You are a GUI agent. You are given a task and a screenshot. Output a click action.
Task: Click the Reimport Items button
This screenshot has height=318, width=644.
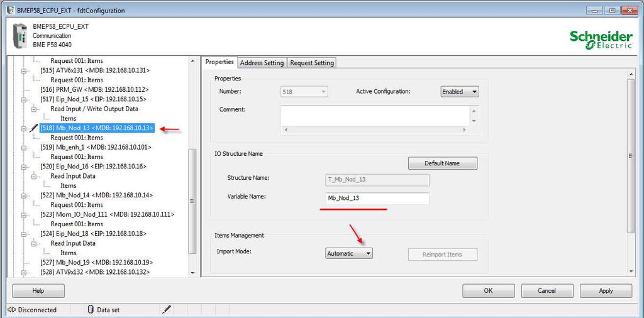point(442,255)
